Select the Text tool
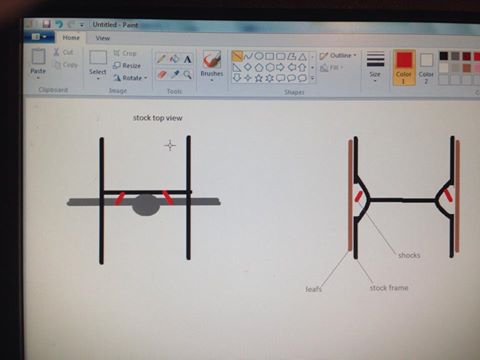This screenshot has width=480, height=360. tap(187, 60)
